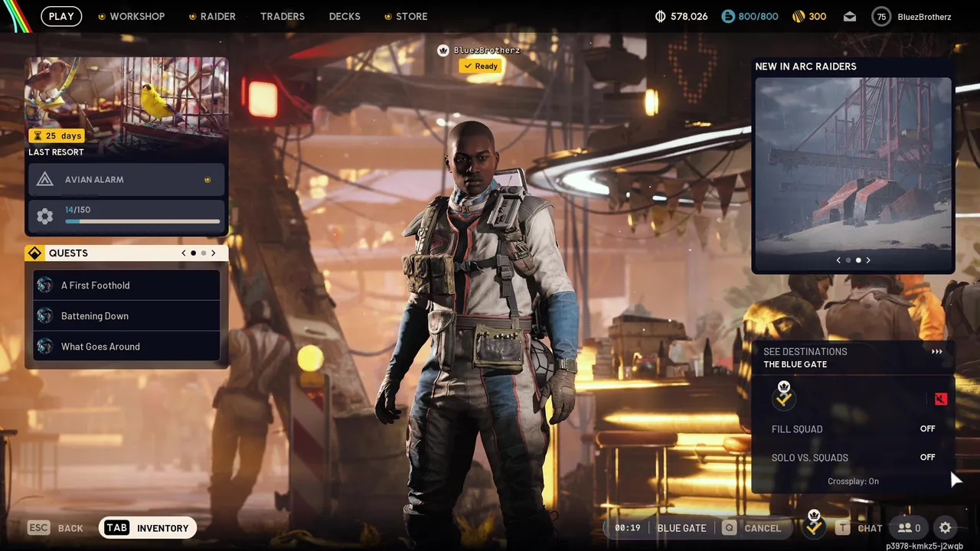Click the BLUE GATE matchmaking label

[x=681, y=528]
